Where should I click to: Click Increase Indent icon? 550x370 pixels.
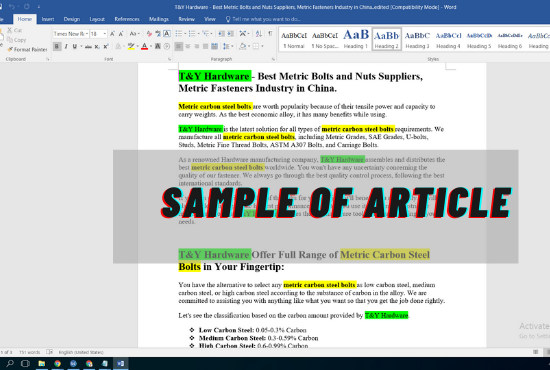click(x=230, y=34)
